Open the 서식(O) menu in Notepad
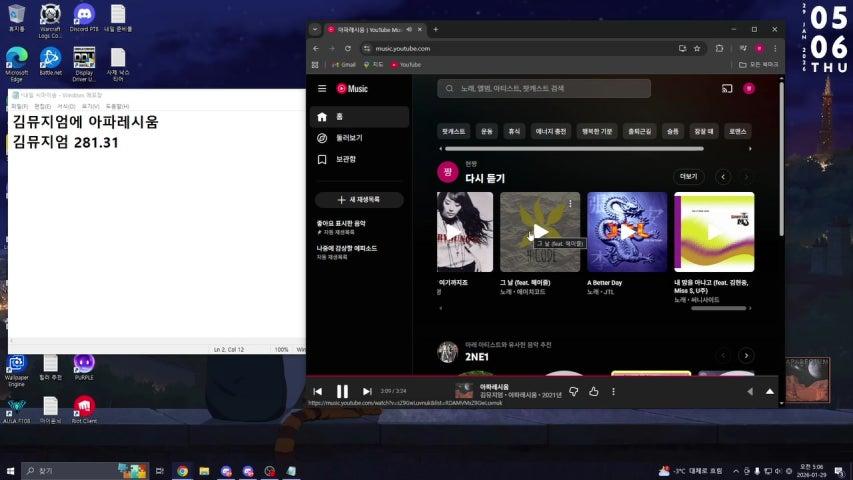Image resolution: width=853 pixels, height=480 pixels. click(66, 106)
